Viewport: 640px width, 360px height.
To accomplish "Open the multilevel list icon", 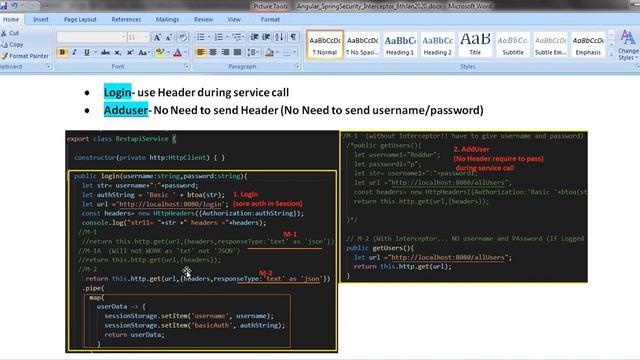I will tap(237, 38).
